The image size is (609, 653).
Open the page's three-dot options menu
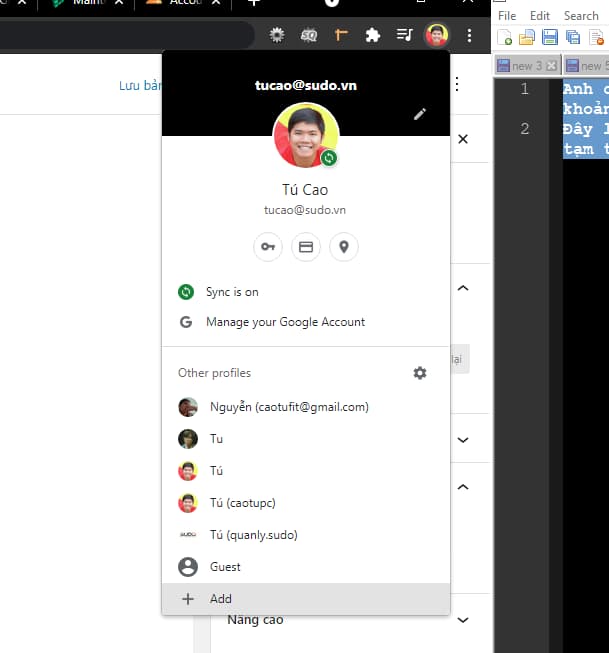tap(457, 84)
